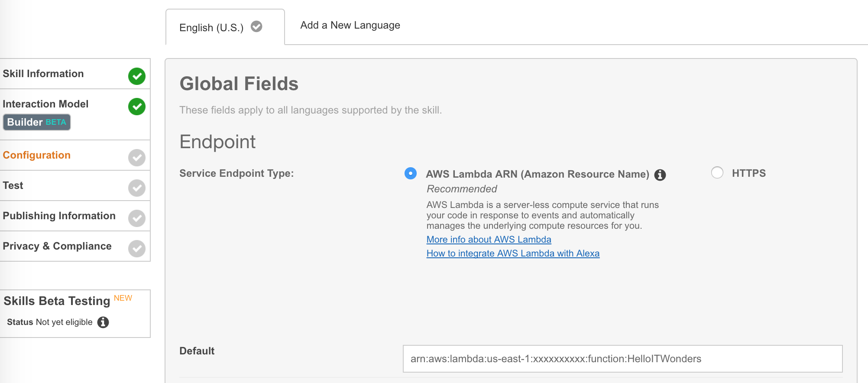This screenshot has height=383, width=868.
Task: Click the green checkmark beside Interaction Model
Action: click(x=137, y=107)
